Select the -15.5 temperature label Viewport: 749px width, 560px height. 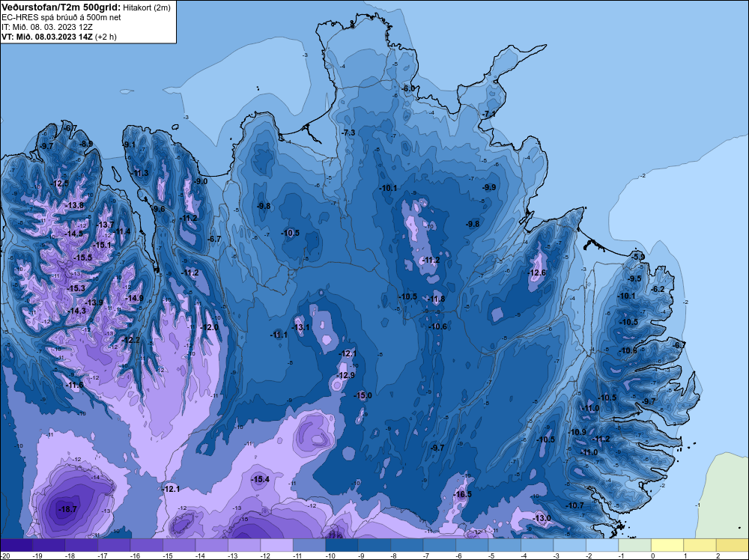[x=82, y=258]
